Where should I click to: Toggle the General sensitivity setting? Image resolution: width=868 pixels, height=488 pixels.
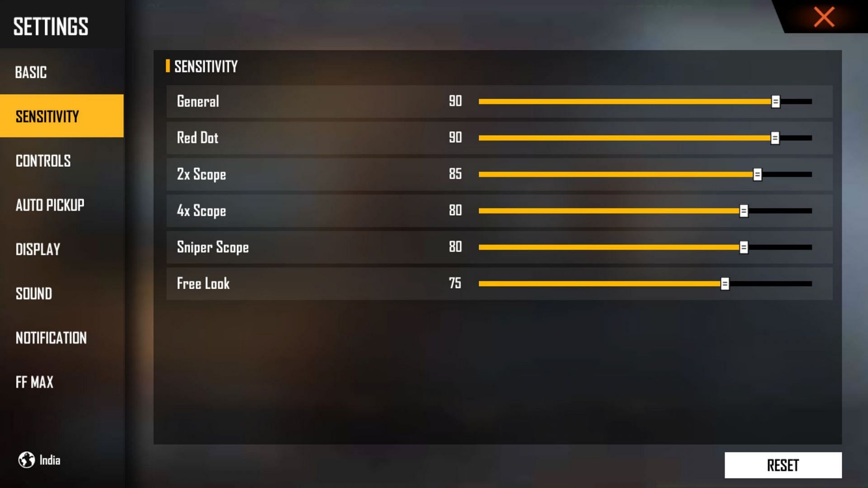coord(774,101)
